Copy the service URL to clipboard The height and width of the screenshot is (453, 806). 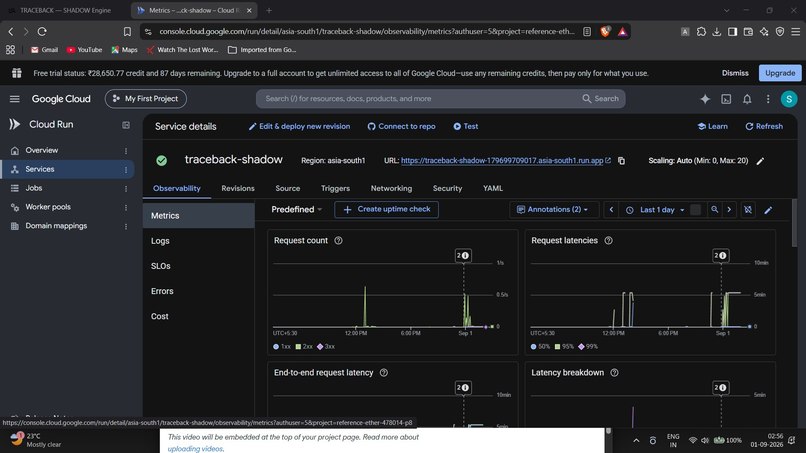(x=621, y=161)
